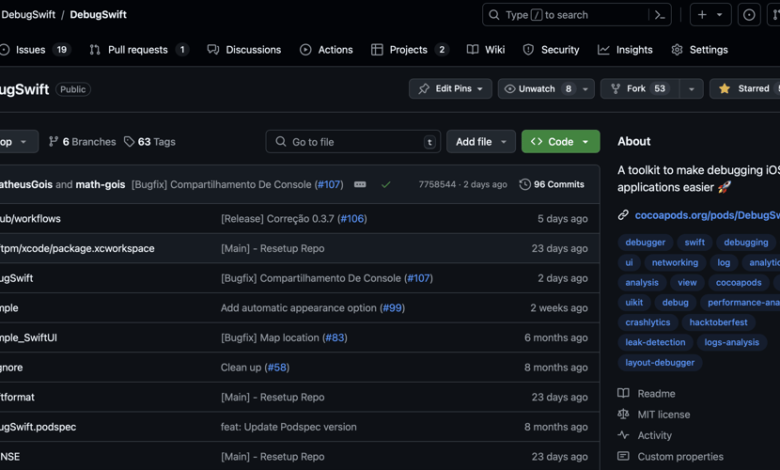
Task: Expand the Fork dropdown arrow
Action: 691,89
